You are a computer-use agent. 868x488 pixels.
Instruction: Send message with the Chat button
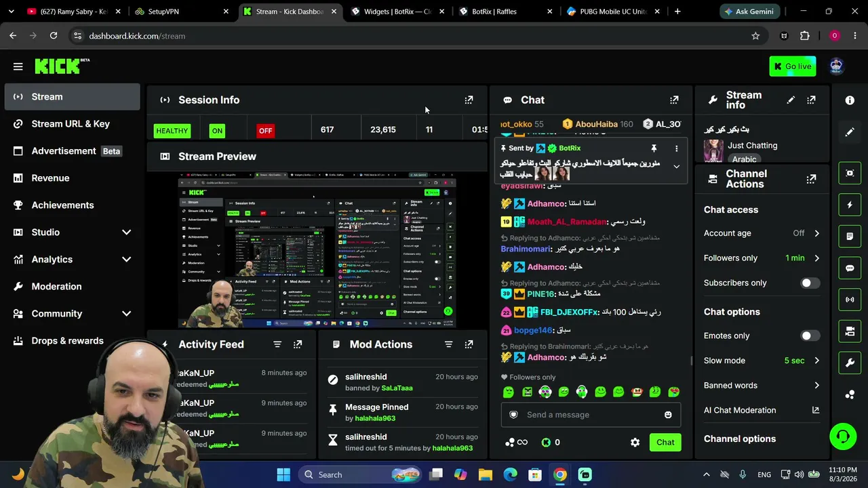point(665,443)
